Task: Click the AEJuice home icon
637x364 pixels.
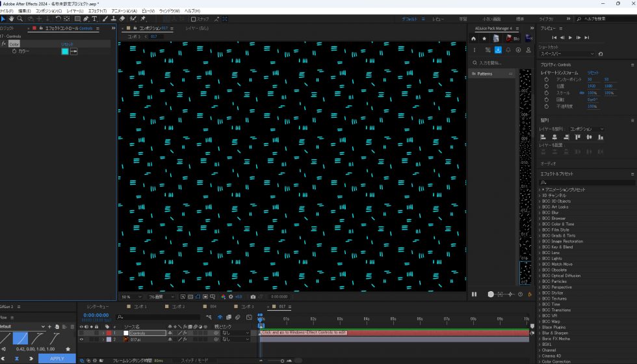Action: [474, 38]
